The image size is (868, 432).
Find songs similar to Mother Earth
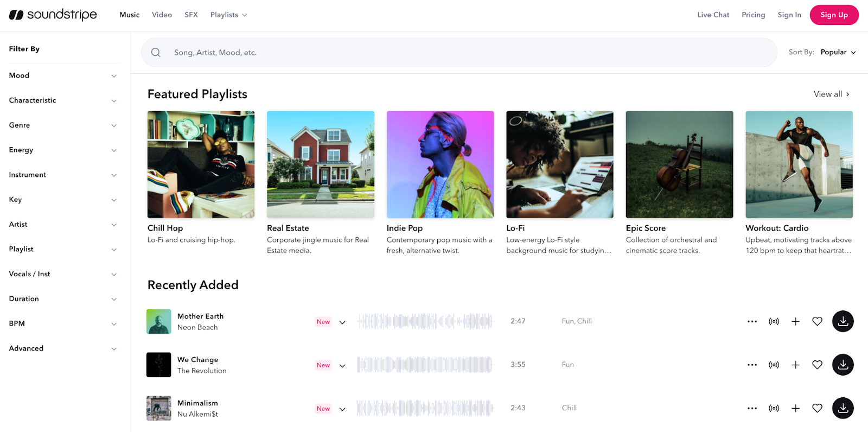click(x=774, y=321)
